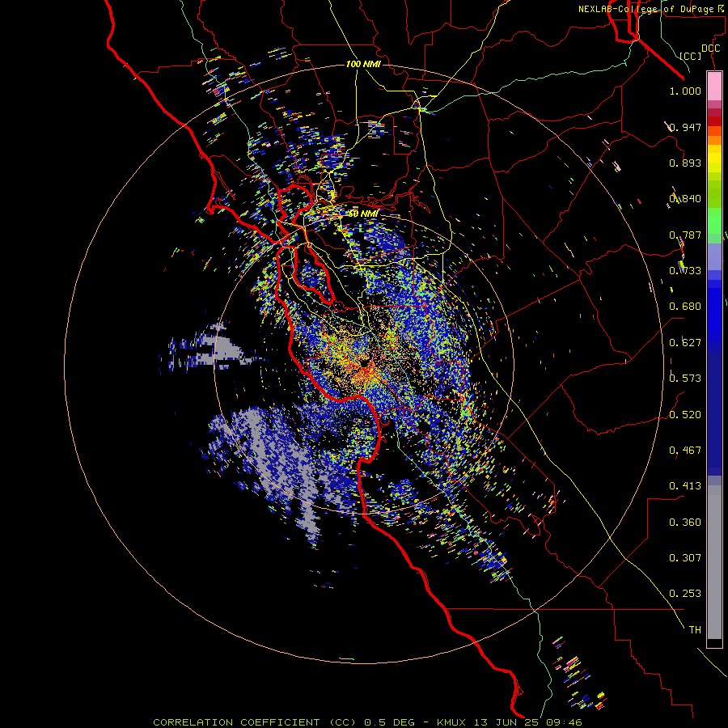728x728 pixels.
Task: Click the DCC label above the color scale
Action: pos(711,49)
